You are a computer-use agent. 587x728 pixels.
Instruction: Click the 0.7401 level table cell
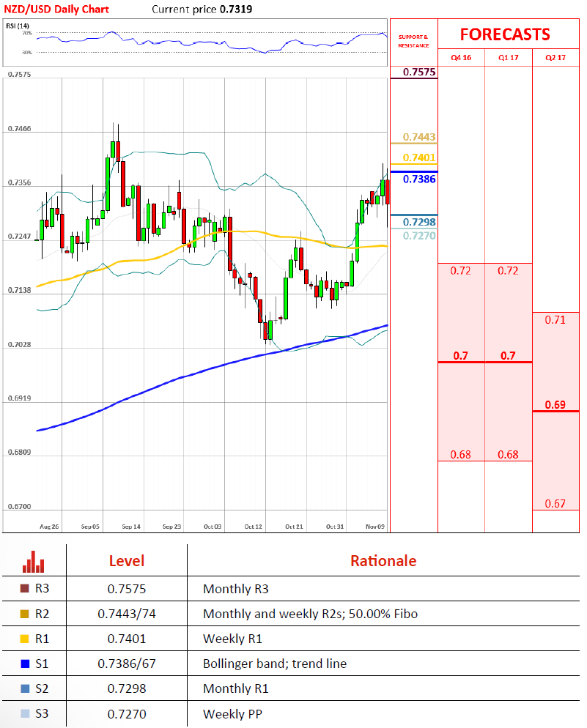127,639
